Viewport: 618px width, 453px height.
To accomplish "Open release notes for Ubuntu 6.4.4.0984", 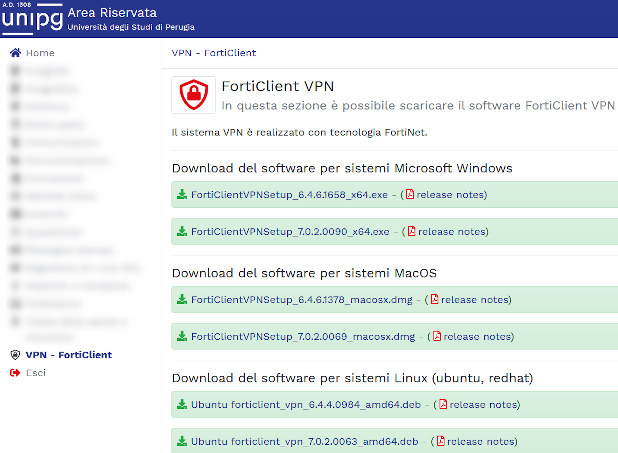I will point(484,405).
